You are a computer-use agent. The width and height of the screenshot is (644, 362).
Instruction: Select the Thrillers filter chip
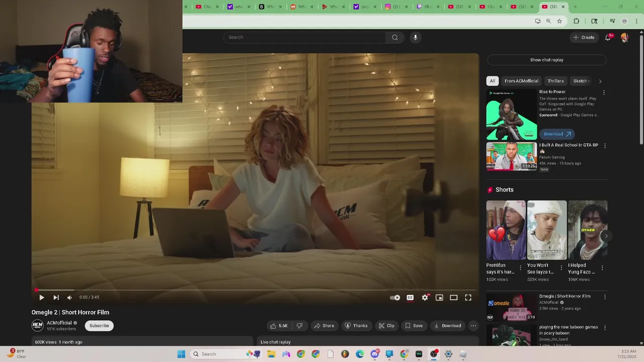point(555,81)
